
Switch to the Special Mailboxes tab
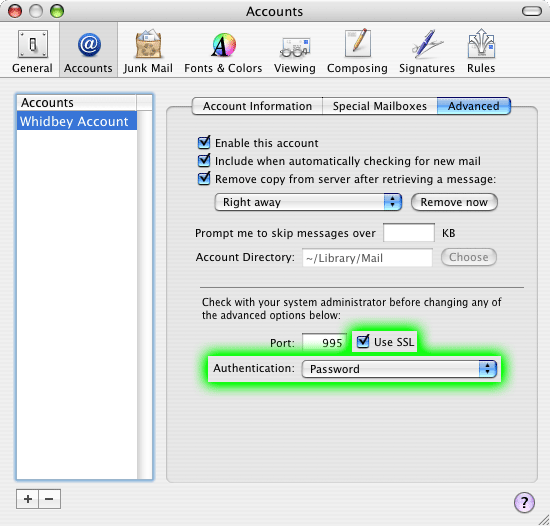pyautogui.click(x=380, y=106)
